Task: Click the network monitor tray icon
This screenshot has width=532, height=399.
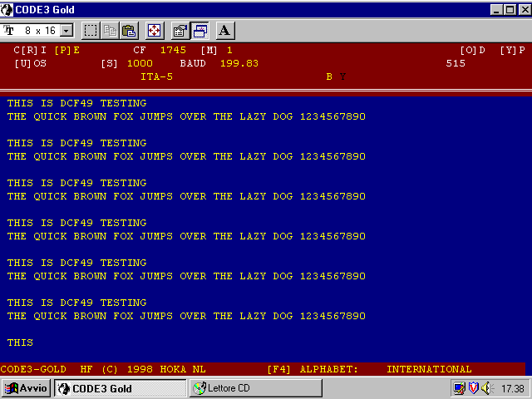Action: coord(460,388)
